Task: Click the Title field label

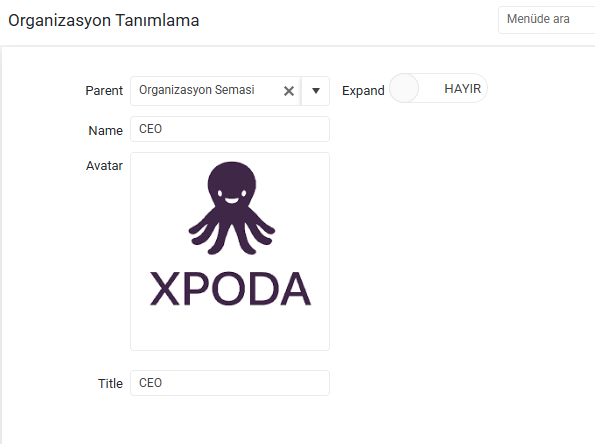Action: click(110, 384)
